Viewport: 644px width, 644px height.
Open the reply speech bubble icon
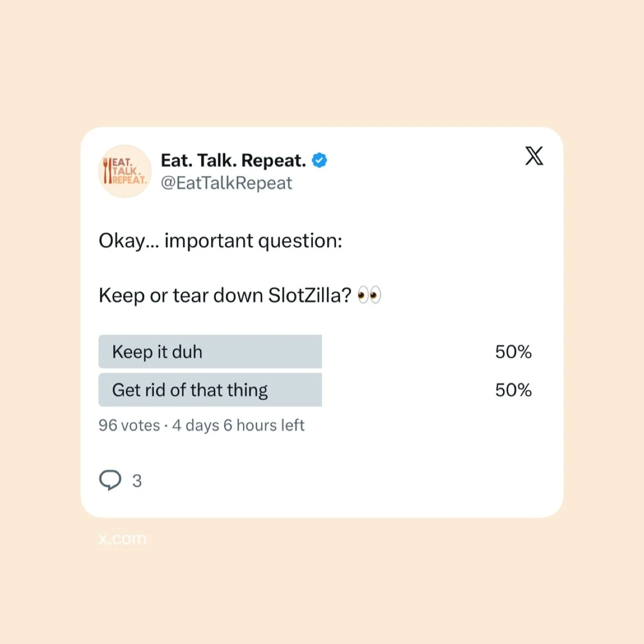click(x=110, y=480)
